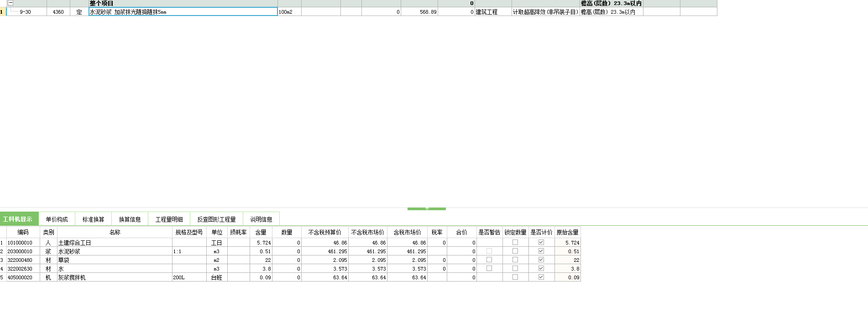Select 计取超高降效(非吊装子目) cell
Image resolution: width=868 pixels, height=335 pixels.
pyautogui.click(x=545, y=12)
